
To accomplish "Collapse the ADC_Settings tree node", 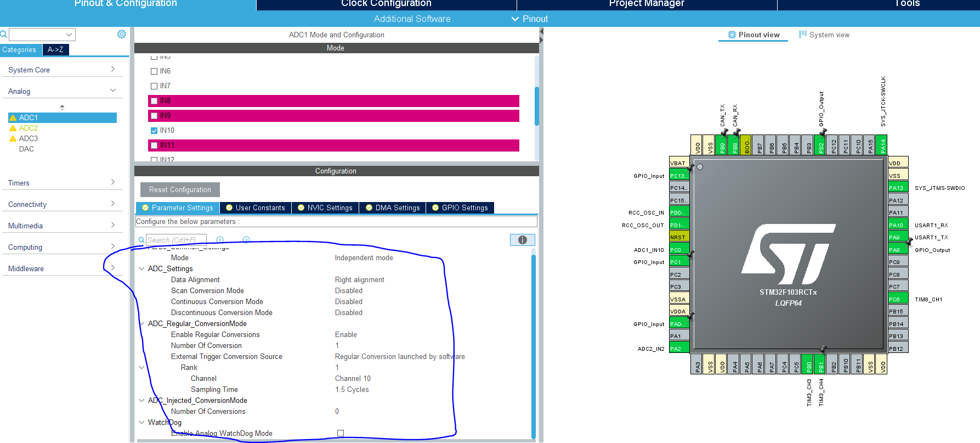I will coord(141,268).
